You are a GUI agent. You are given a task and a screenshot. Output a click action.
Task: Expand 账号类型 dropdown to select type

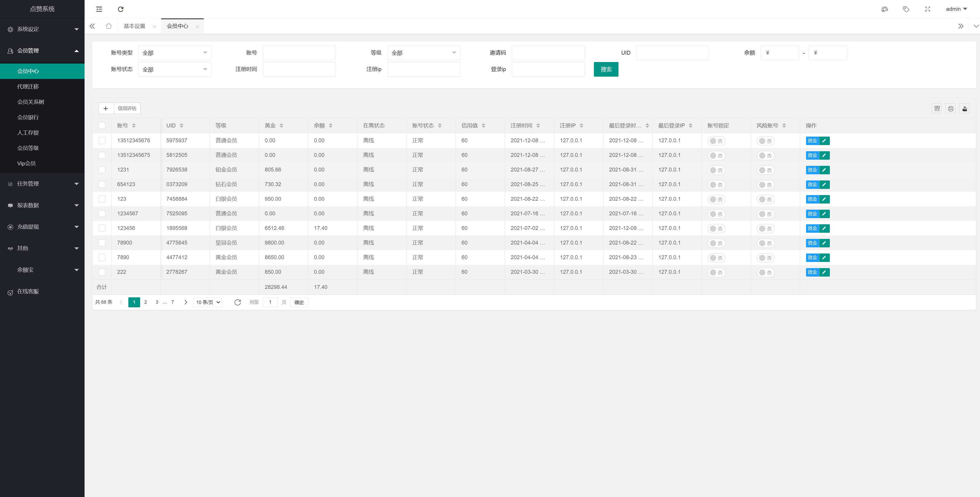pyautogui.click(x=174, y=53)
